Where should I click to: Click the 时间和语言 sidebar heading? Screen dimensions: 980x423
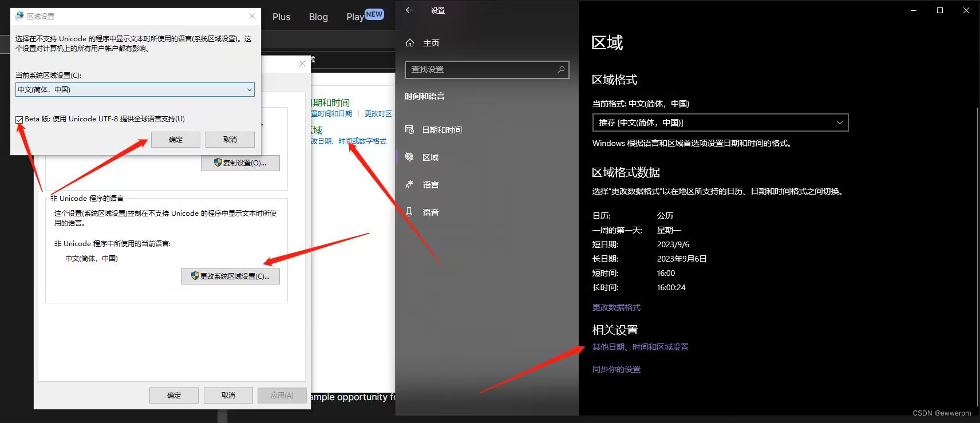click(x=425, y=96)
